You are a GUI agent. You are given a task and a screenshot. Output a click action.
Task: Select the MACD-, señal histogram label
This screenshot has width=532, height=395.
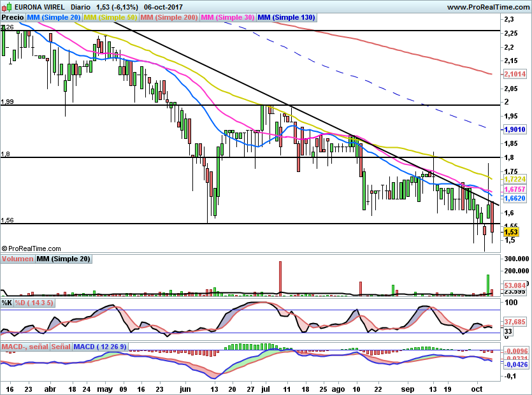pos(25,347)
